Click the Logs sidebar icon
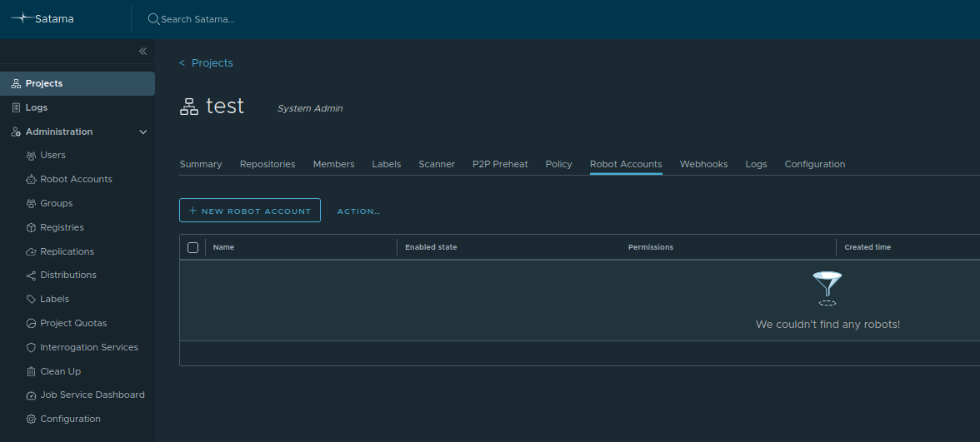The image size is (980, 442). [x=17, y=107]
